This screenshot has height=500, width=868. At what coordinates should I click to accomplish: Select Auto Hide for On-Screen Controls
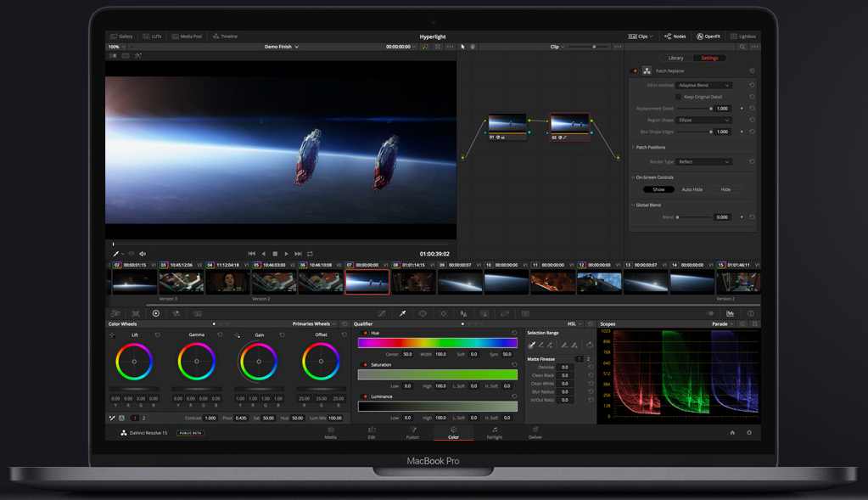tap(692, 189)
